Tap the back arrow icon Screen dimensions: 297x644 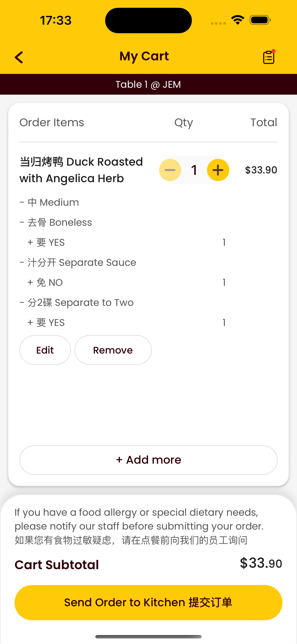19,57
